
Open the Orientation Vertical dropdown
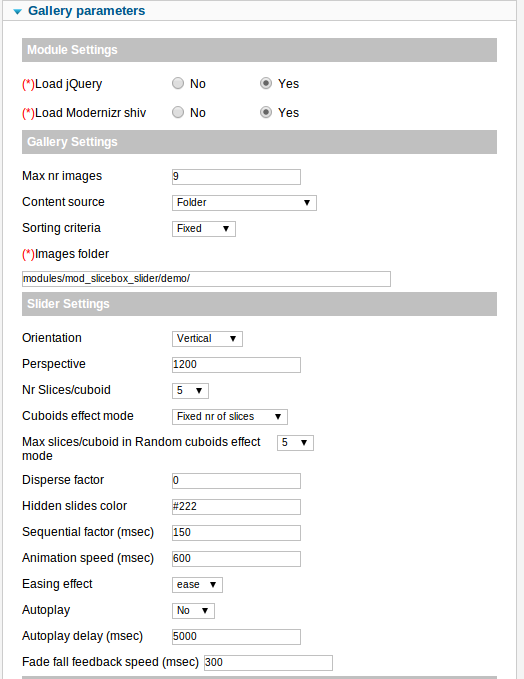tap(207, 339)
